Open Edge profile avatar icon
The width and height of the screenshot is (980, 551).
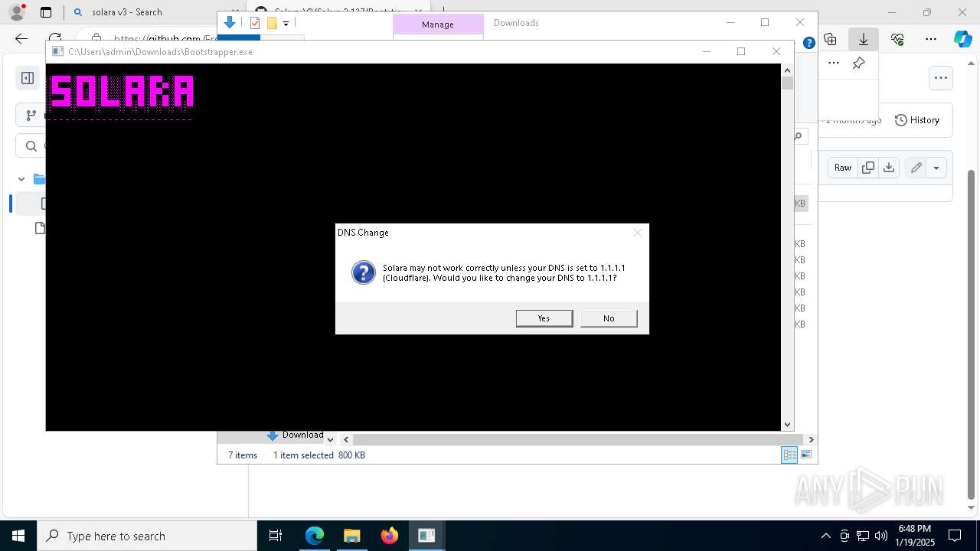point(16,12)
